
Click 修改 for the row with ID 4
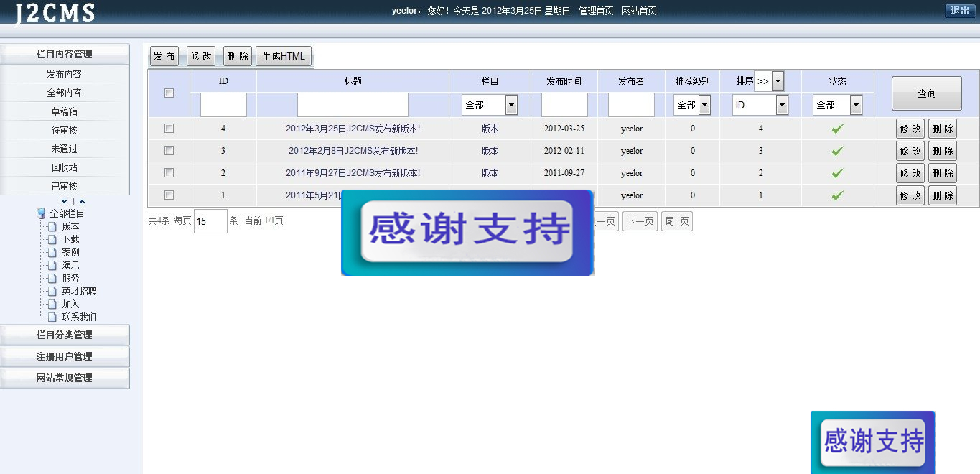tap(910, 129)
